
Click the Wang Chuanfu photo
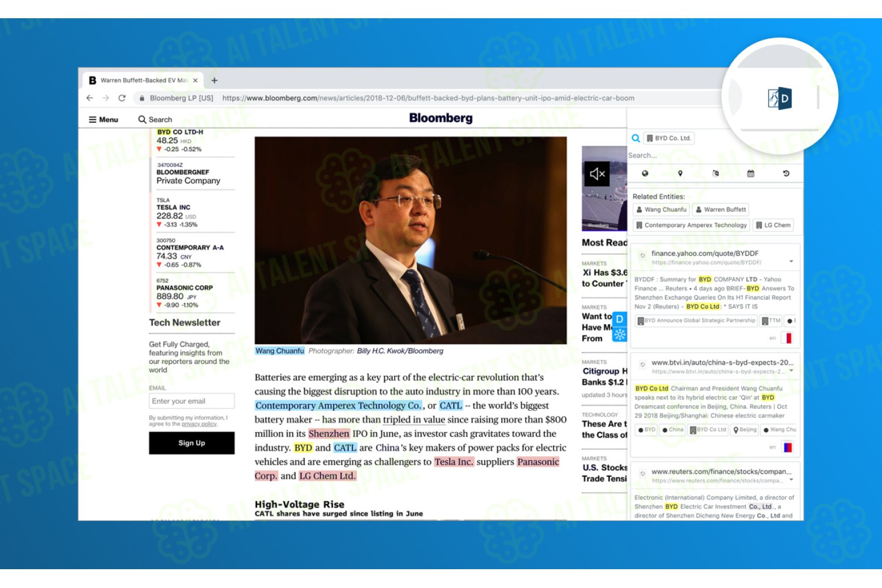[410, 240]
